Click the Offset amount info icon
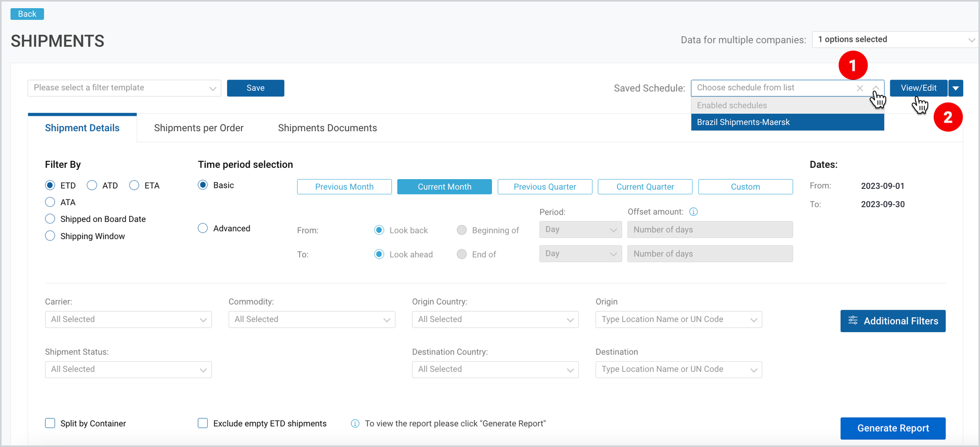Viewport: 980px width, 447px height. pos(693,212)
